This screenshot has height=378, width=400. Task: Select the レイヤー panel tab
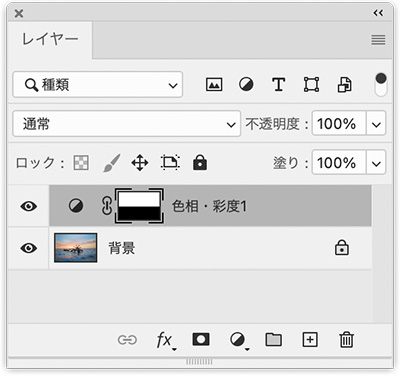(x=50, y=40)
